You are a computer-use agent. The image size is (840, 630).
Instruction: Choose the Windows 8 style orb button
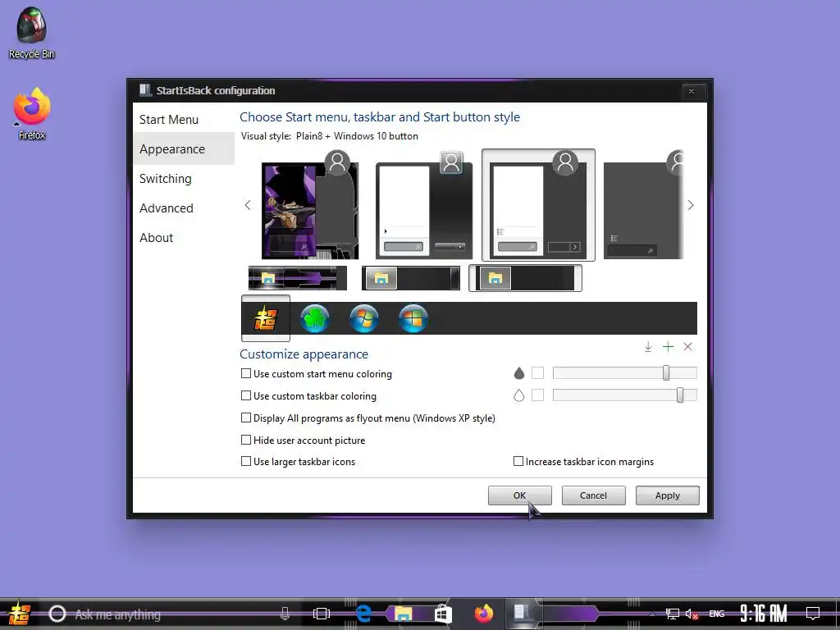pos(413,319)
